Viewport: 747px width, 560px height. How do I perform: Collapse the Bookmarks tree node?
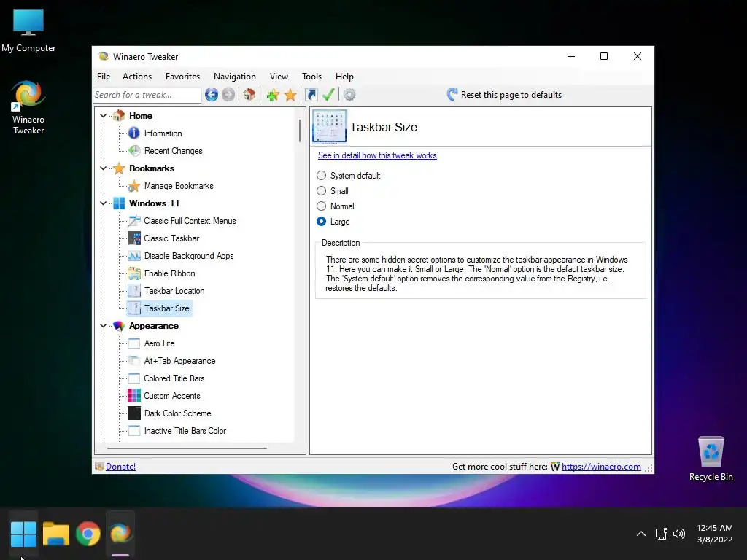(x=103, y=168)
